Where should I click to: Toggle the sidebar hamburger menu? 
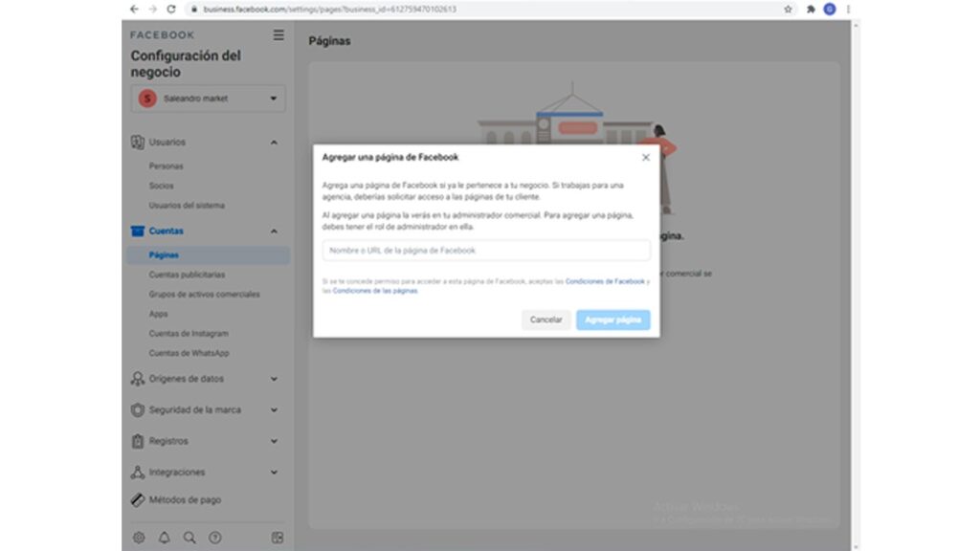coord(278,35)
